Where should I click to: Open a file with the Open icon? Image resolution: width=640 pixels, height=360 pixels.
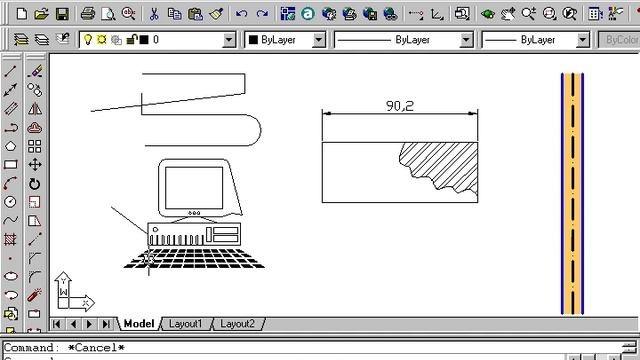pyautogui.click(x=41, y=14)
